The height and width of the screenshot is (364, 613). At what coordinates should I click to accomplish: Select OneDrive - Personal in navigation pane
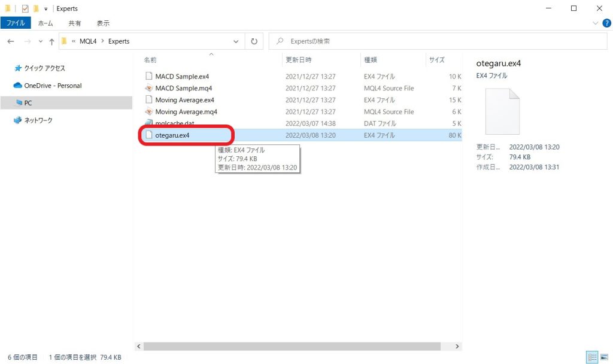click(x=53, y=86)
